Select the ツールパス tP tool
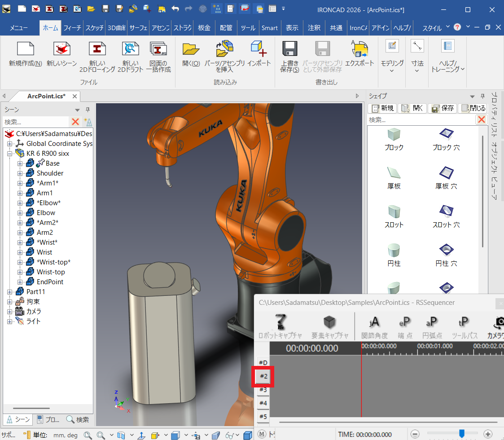 pyautogui.click(x=464, y=327)
